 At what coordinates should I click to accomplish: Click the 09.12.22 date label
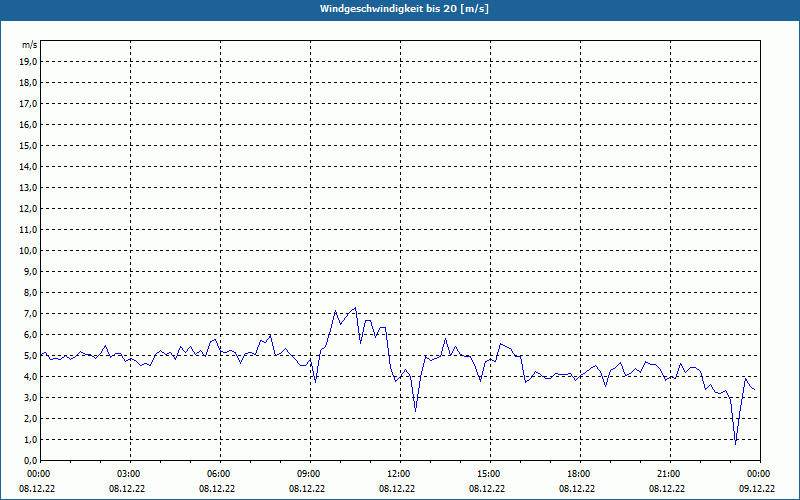point(757,489)
